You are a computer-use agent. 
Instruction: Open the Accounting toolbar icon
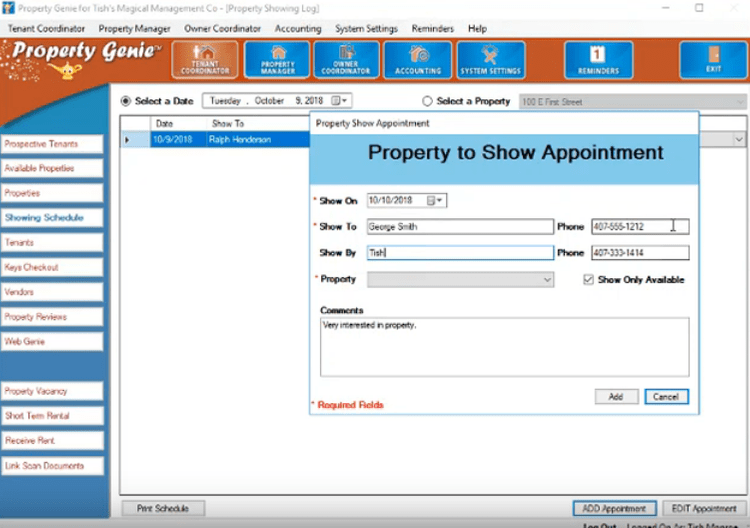pos(418,60)
